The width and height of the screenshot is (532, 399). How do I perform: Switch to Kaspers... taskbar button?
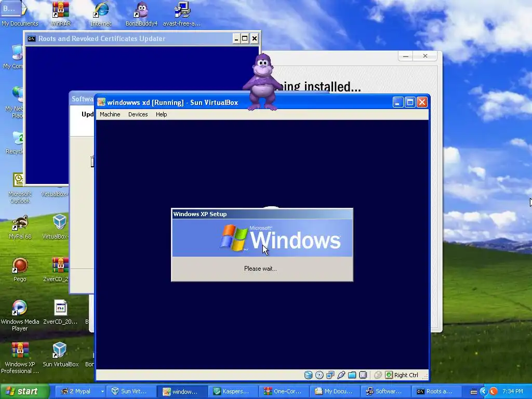tap(233, 392)
